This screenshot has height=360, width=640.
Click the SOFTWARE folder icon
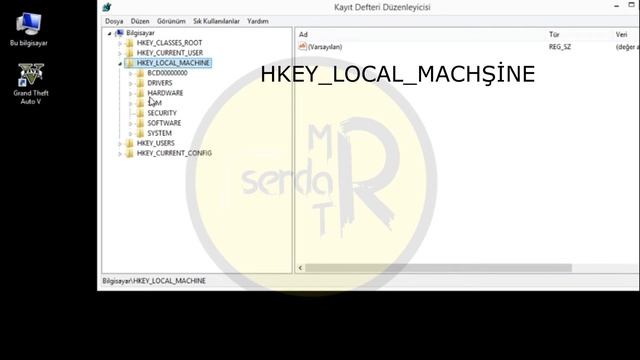[x=140, y=123]
